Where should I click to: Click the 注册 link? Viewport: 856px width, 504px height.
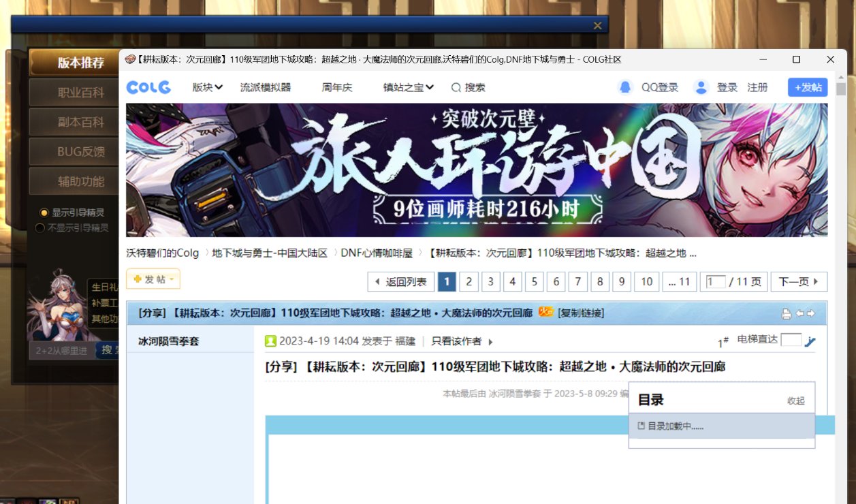(x=757, y=87)
